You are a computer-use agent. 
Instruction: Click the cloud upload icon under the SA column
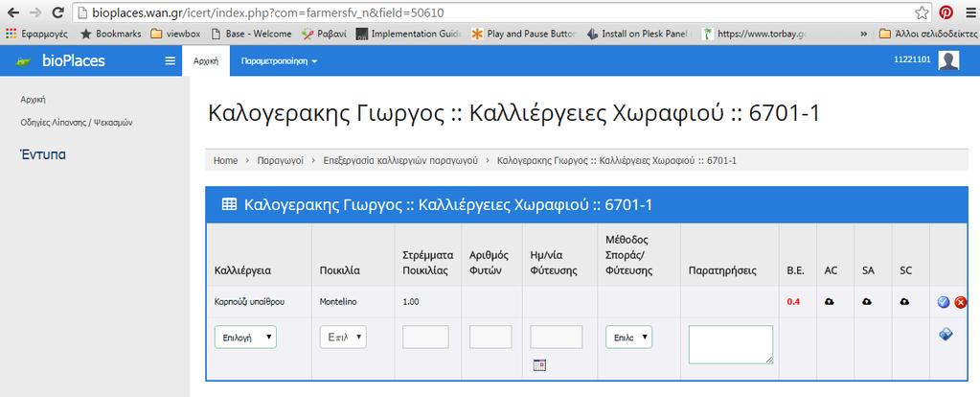tap(867, 302)
